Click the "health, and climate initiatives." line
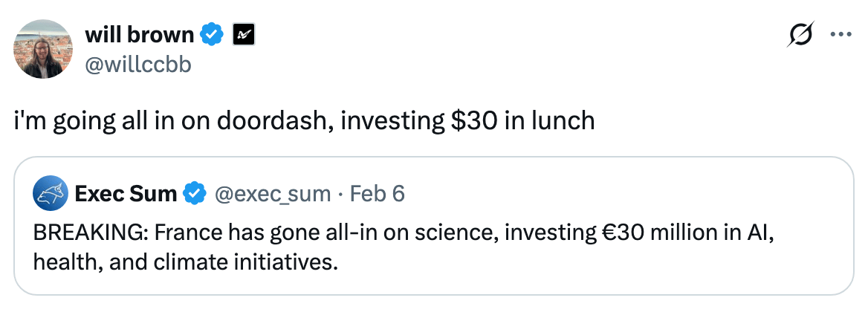 pos(180,262)
